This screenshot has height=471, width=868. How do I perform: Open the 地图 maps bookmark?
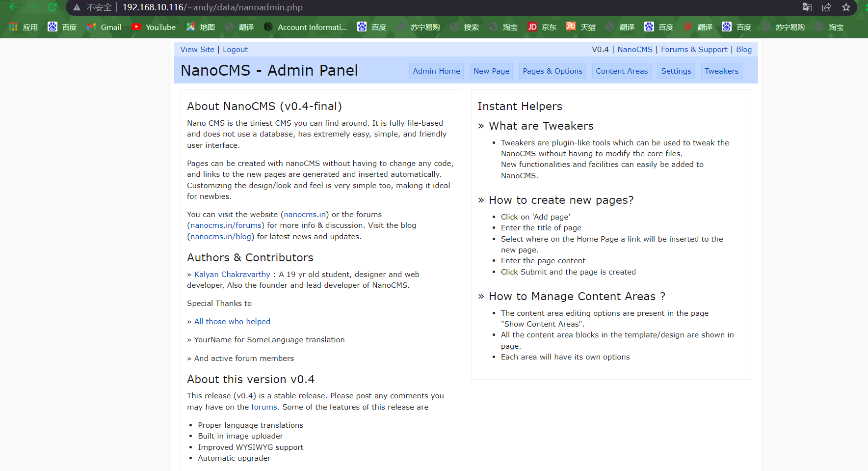(201, 27)
